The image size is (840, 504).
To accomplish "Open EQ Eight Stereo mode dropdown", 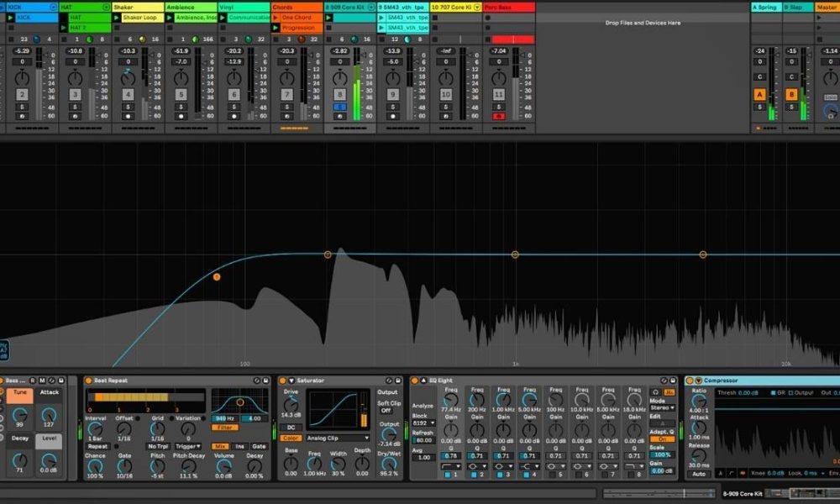I will point(662,408).
